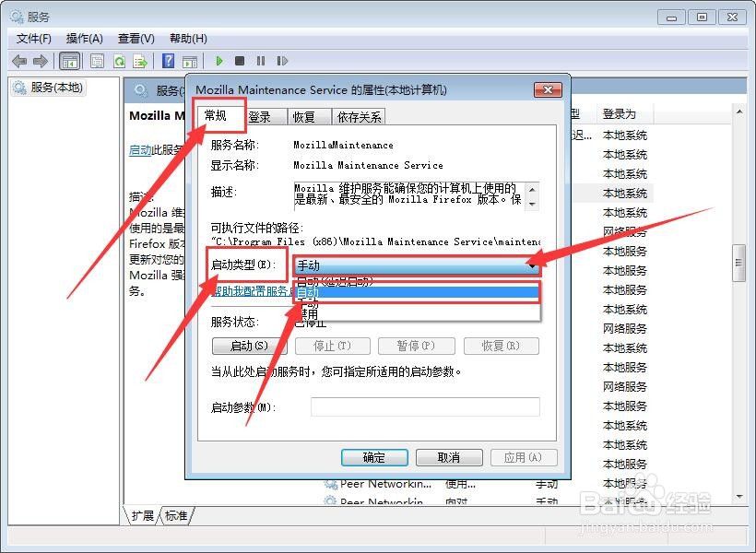Restart the service with the restart toolbar icon
Viewport: 756px width, 553px height.
point(282,61)
